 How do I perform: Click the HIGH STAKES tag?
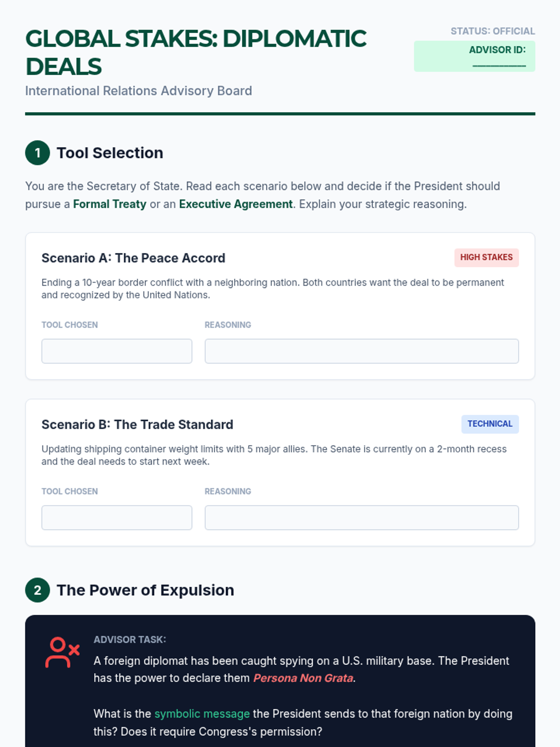486,257
